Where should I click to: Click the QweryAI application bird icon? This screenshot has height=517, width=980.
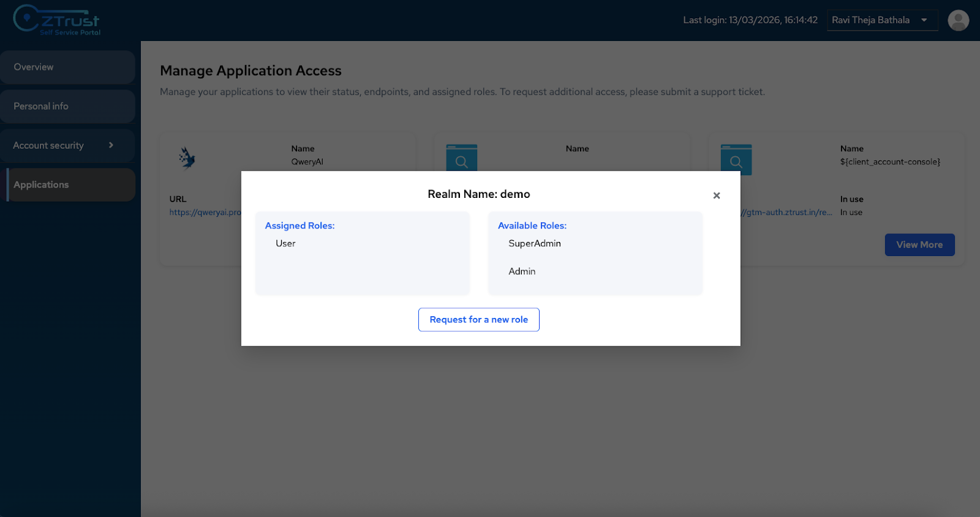click(x=187, y=158)
